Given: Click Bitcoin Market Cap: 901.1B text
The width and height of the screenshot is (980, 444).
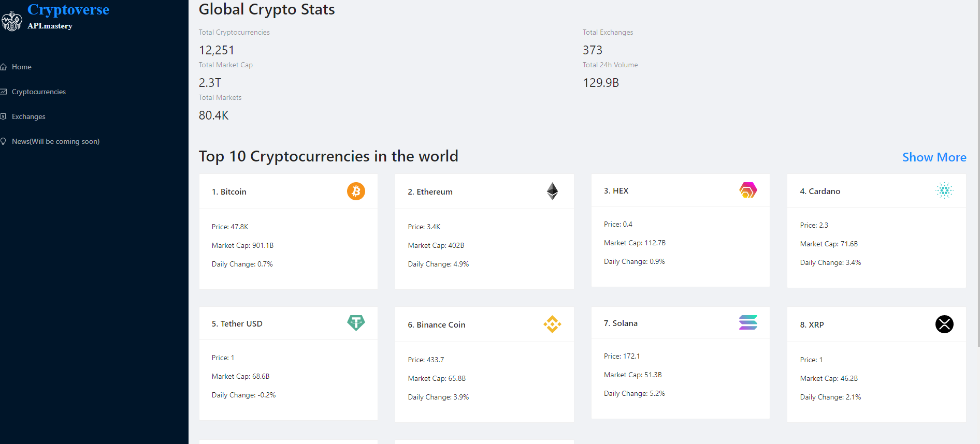Looking at the screenshot, I should (242, 245).
